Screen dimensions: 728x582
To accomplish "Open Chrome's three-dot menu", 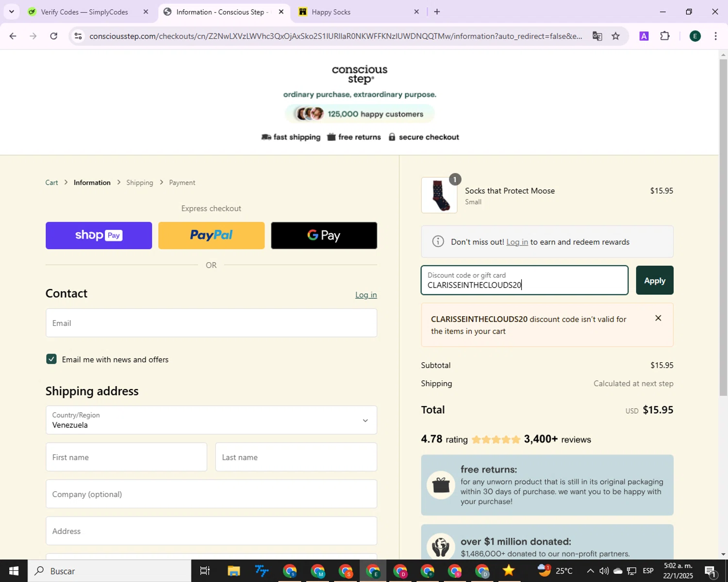I will point(715,36).
